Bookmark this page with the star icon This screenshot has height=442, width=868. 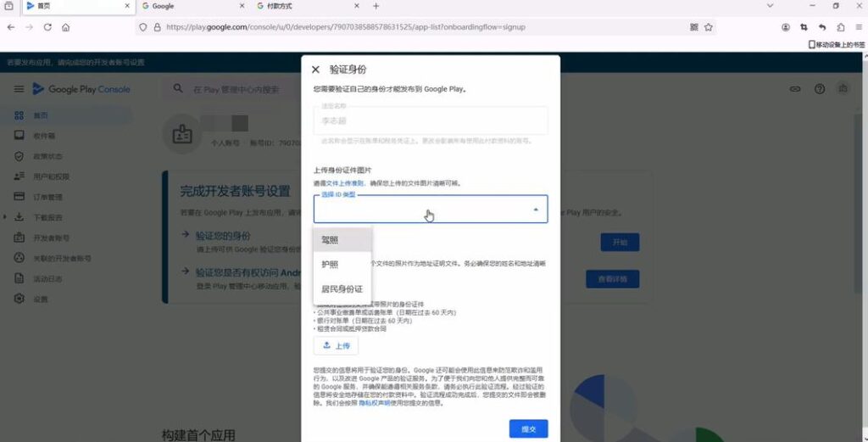point(709,27)
